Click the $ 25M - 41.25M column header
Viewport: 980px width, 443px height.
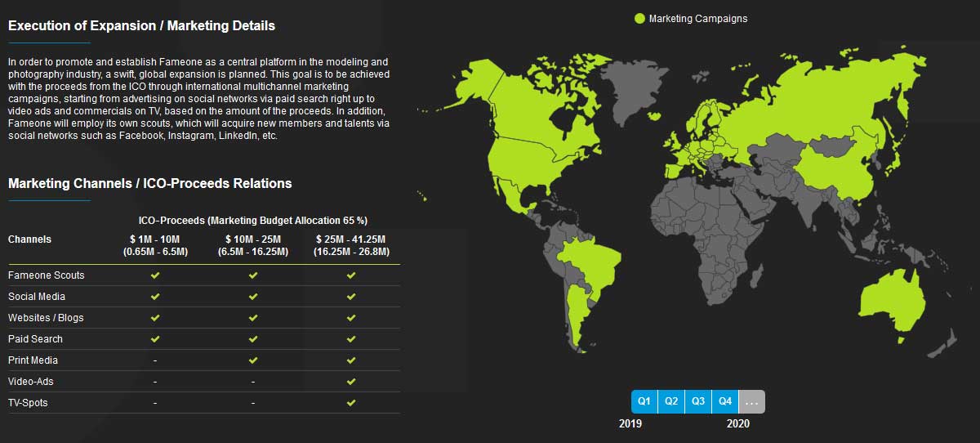pos(350,245)
